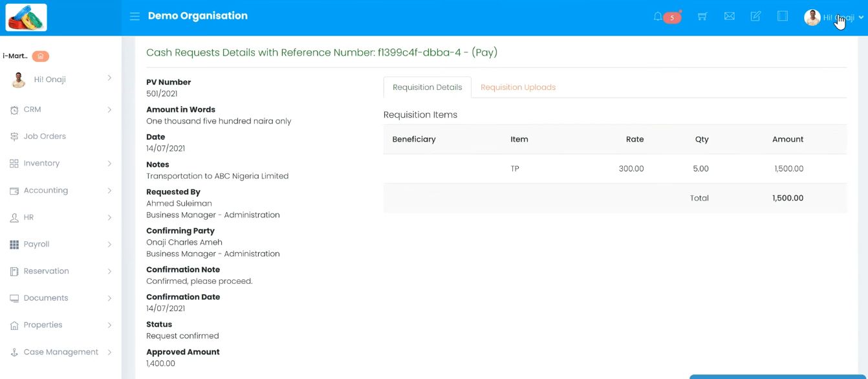The width and height of the screenshot is (868, 379).
Task: Expand the Accounting sidebar section
Action: pos(46,191)
